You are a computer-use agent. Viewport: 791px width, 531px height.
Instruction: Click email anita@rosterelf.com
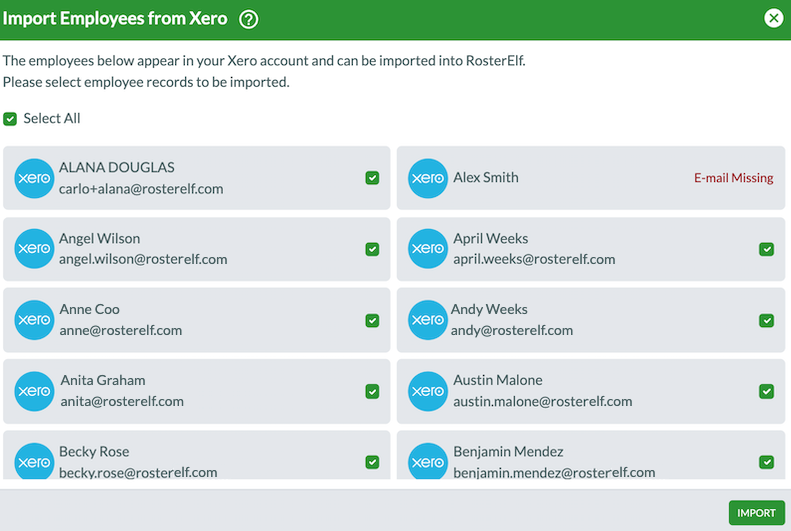click(x=122, y=401)
